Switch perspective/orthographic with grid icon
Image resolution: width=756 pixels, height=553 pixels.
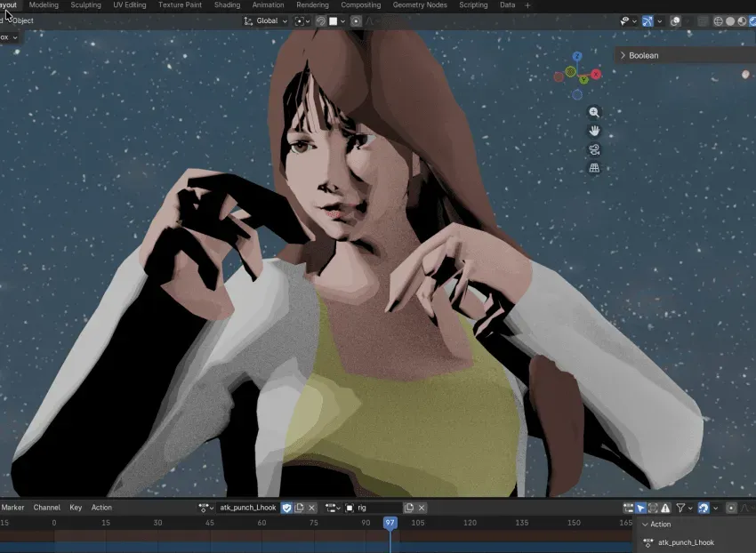[x=594, y=168]
